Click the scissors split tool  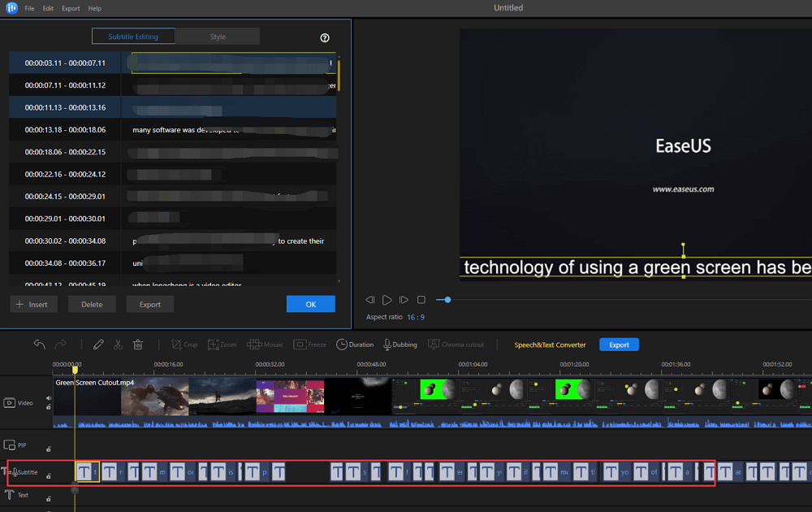[118, 345]
